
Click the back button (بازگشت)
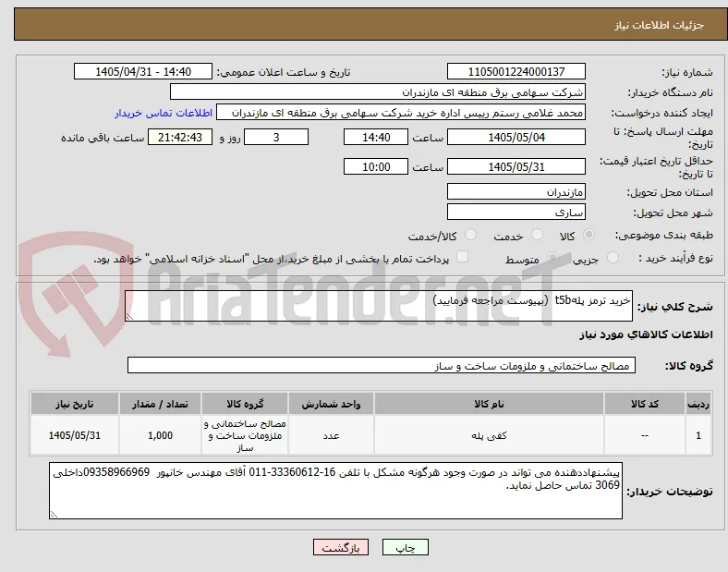pos(341,547)
